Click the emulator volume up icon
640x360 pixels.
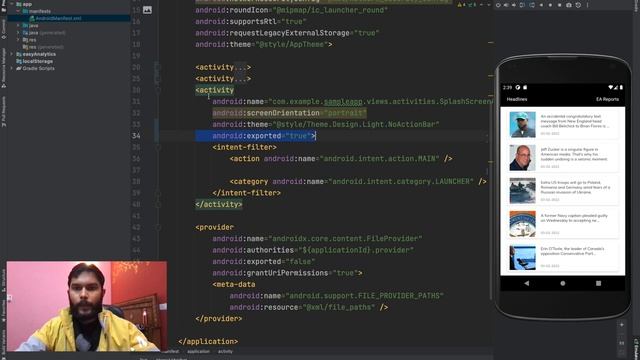pyautogui.click(x=506, y=5)
